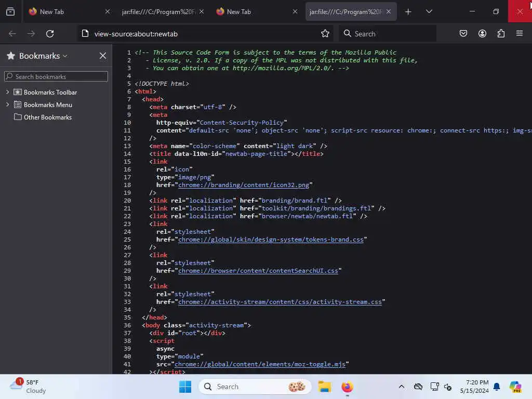Select the Bookmarks Toolbar tree item
532x399 pixels.
point(50,92)
